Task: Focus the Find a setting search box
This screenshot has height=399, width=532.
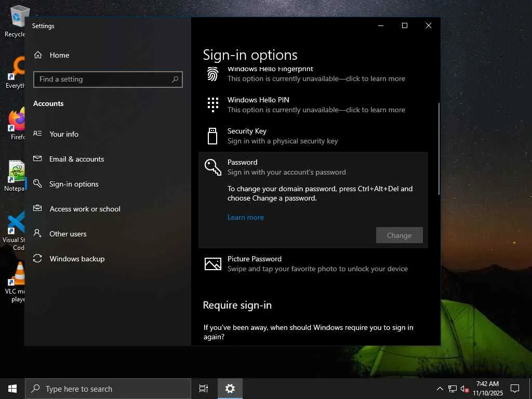Action: coord(108,79)
